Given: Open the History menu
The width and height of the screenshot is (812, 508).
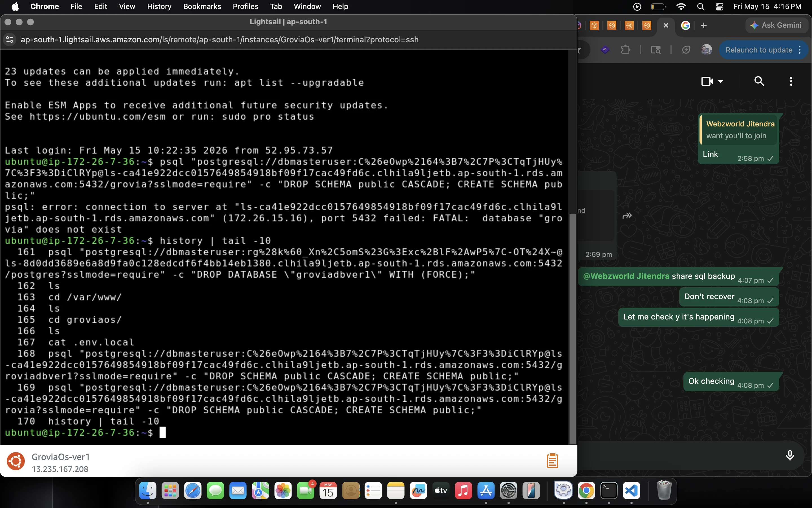Looking at the screenshot, I should coord(159,6).
